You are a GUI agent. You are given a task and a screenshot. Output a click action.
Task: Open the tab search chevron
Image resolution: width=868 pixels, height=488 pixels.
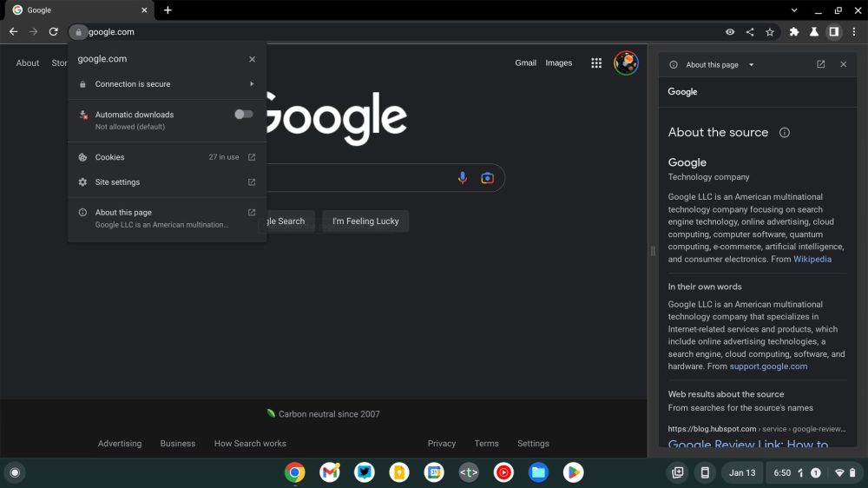(x=794, y=10)
